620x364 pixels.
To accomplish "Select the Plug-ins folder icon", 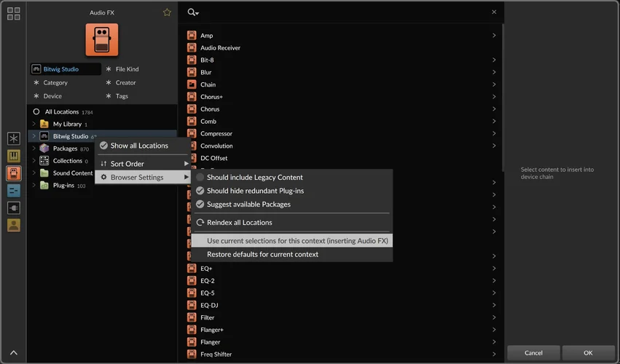I will [44, 186].
